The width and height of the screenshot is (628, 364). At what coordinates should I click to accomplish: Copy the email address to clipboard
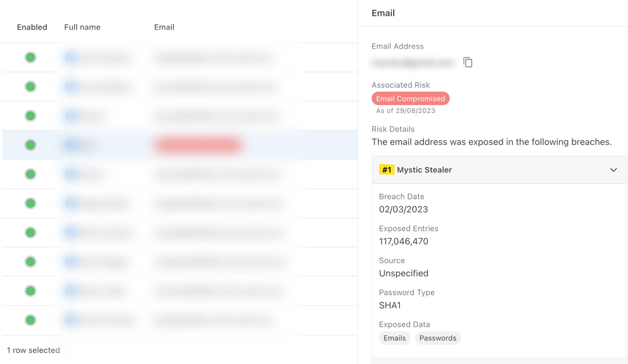click(x=468, y=62)
